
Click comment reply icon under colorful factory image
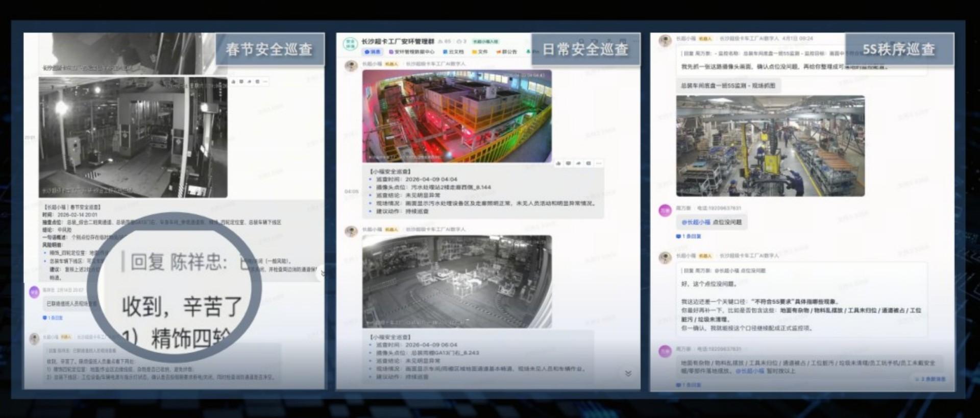click(x=568, y=163)
